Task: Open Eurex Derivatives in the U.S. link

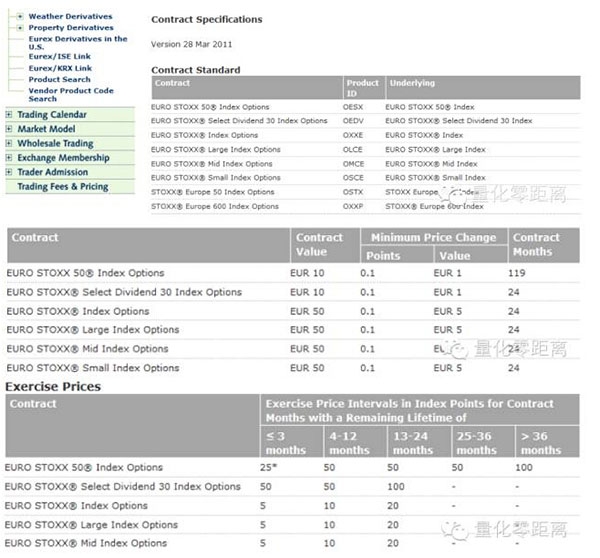Action: pyautogui.click(x=78, y=42)
